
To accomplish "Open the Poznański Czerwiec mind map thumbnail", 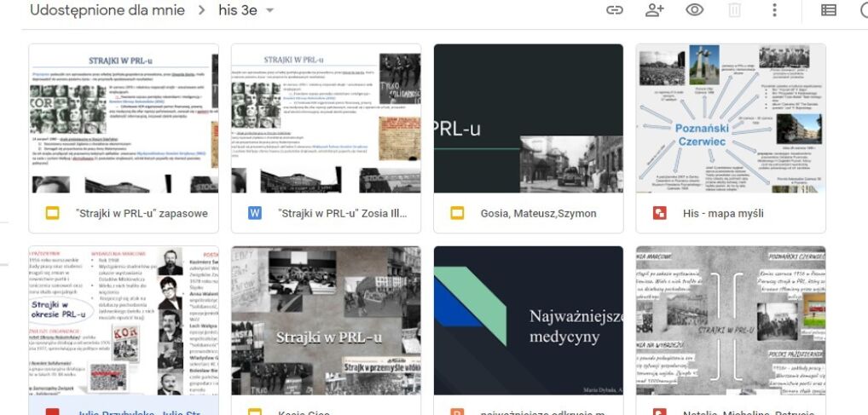I will (731, 118).
